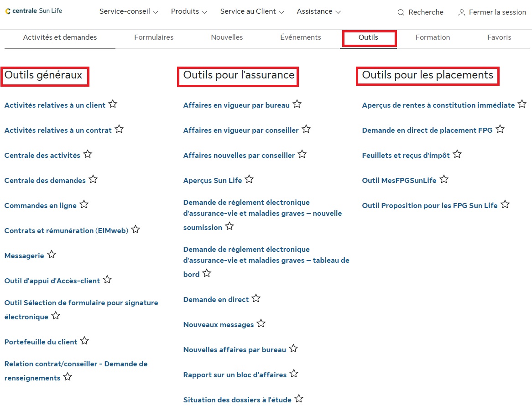Mark Nouveaux messages as favorite
532x406 pixels.
[x=261, y=323]
